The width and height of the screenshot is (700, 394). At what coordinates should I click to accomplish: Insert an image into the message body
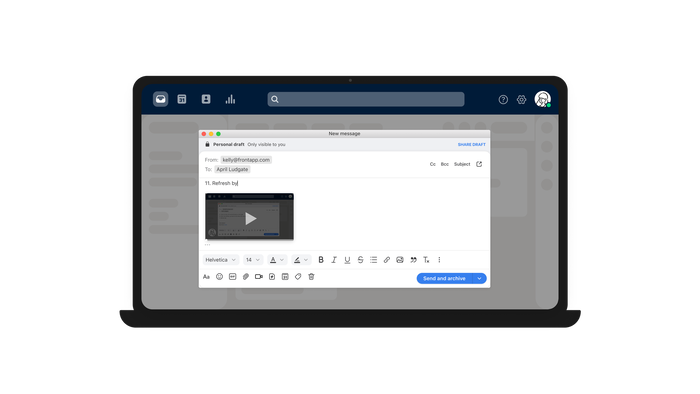(400, 260)
